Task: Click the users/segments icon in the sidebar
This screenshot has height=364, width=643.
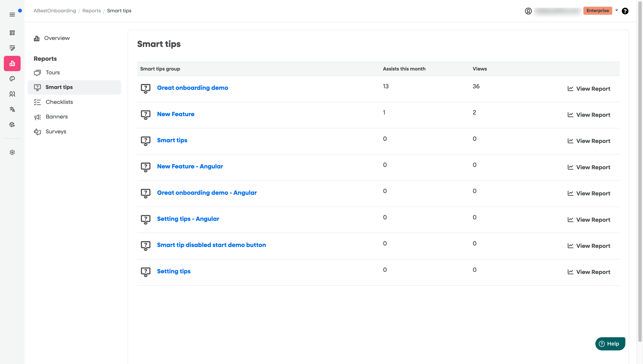Action: click(x=12, y=94)
